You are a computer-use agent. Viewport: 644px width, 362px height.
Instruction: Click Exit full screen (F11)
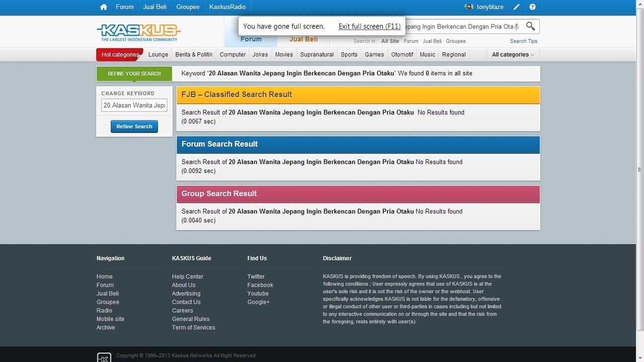[x=369, y=26]
